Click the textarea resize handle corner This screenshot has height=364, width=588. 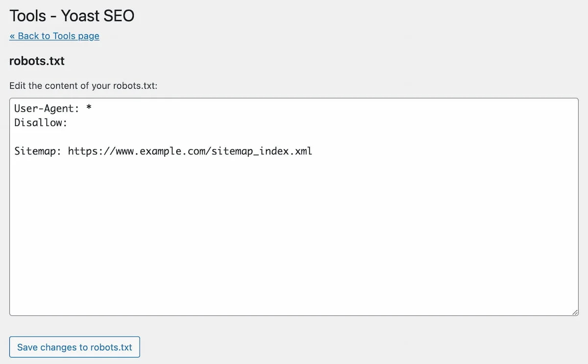[575, 312]
